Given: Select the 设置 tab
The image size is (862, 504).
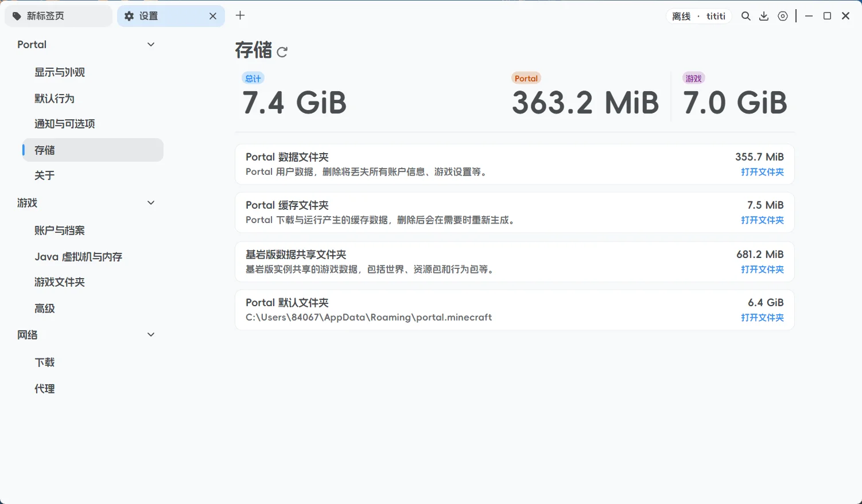Looking at the screenshot, I should coord(171,16).
